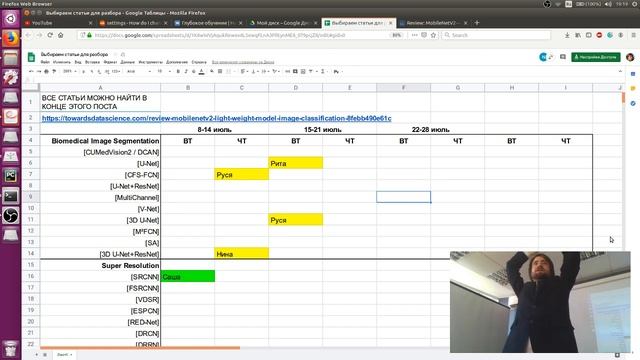
Task: Open the Terminal from the Ubuntu dock
Action: pyautogui.click(x=11, y=196)
